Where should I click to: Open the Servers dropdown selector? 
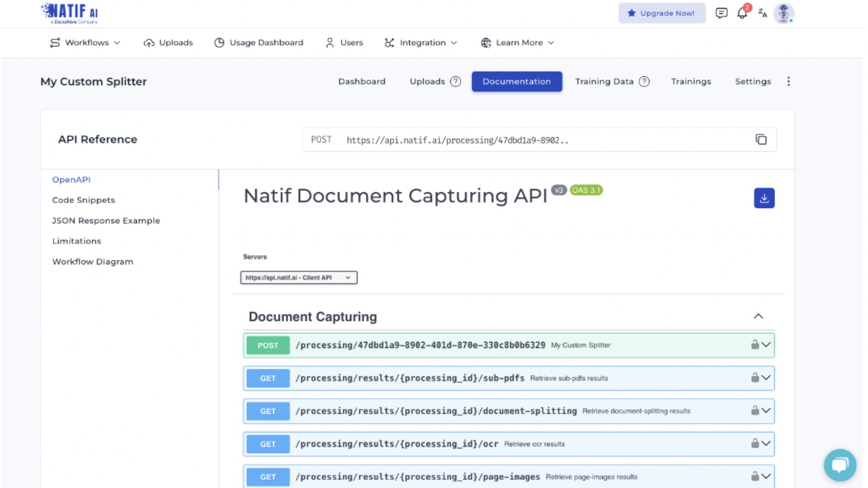(x=299, y=277)
